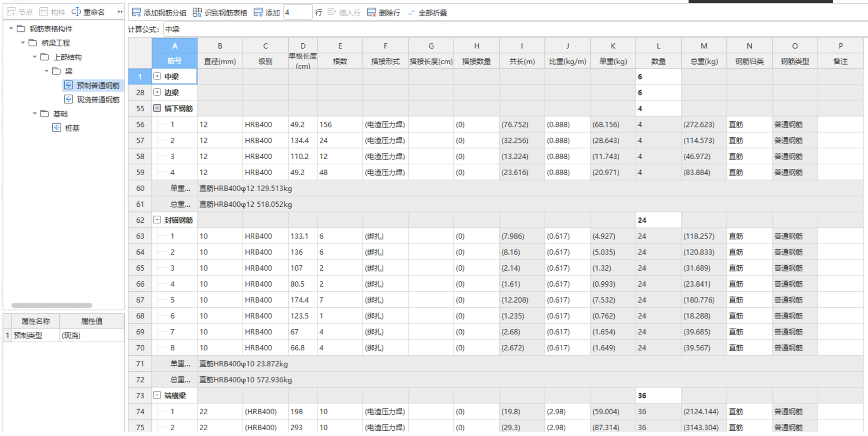Click the (HRB400) grade cell in row 74
868x436 pixels.
[266, 411]
